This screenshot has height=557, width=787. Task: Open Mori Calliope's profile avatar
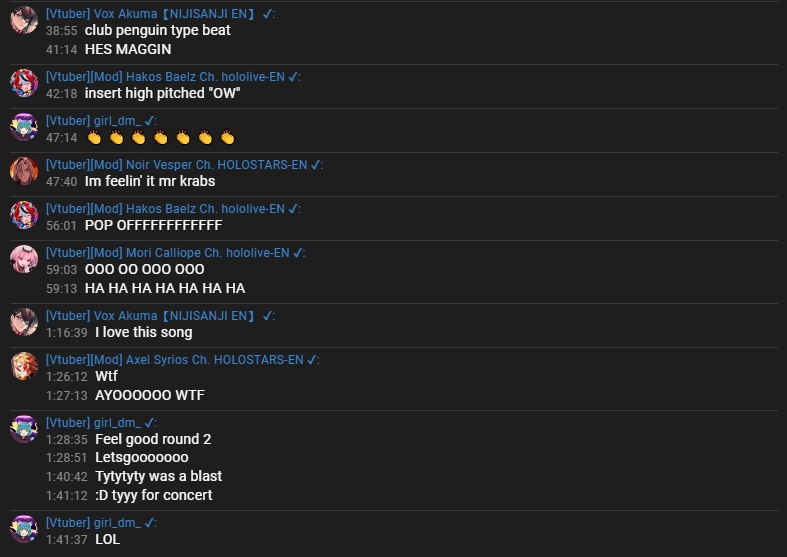pos(24,259)
